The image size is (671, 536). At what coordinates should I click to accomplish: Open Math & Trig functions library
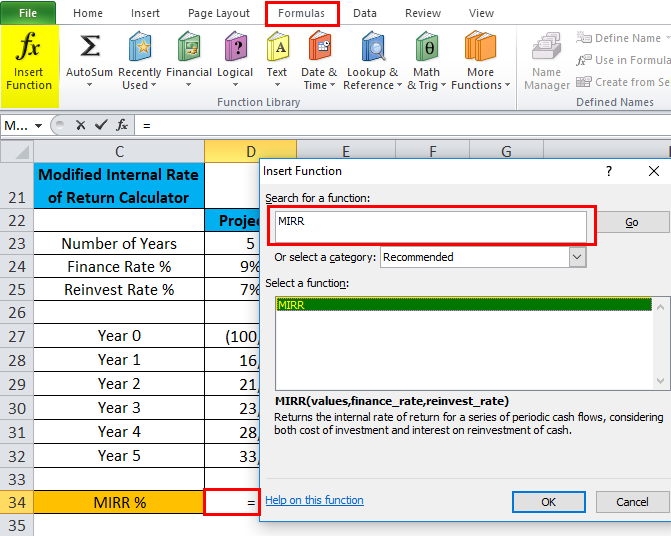(x=427, y=60)
